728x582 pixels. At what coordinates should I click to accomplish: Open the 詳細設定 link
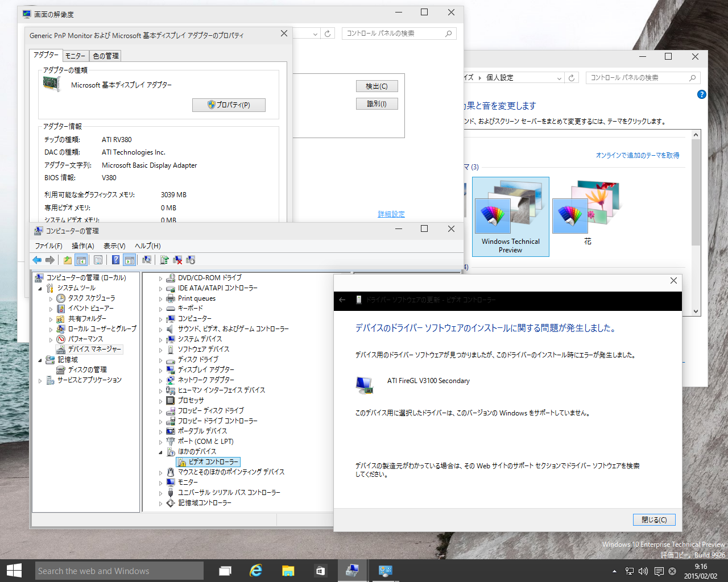(391, 214)
